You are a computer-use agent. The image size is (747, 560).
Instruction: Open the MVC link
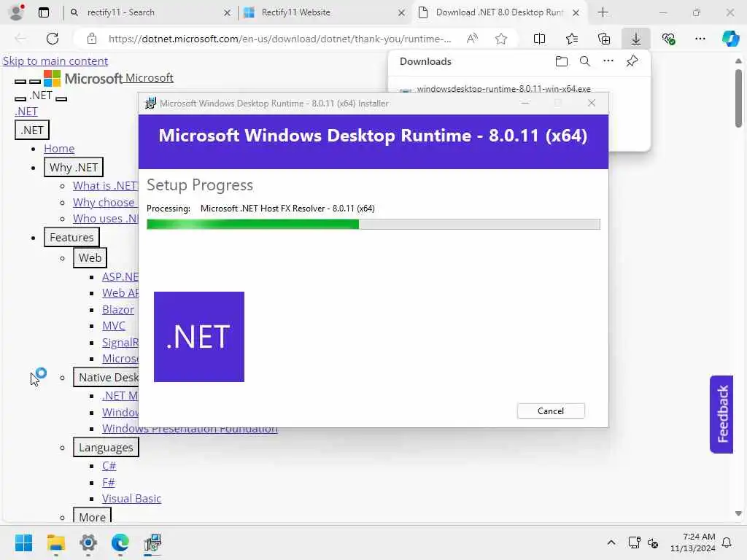point(114,326)
